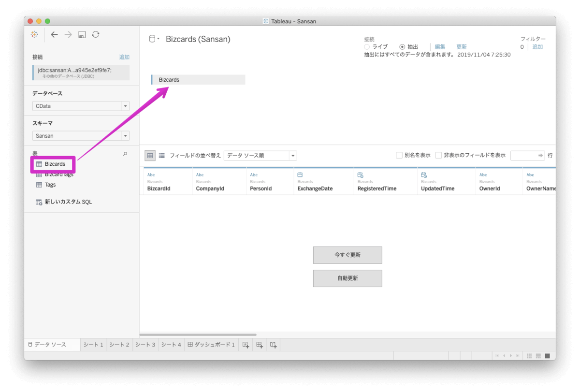Click the Abc type icon above PersonId
The image size is (580, 392).
pos(254,175)
